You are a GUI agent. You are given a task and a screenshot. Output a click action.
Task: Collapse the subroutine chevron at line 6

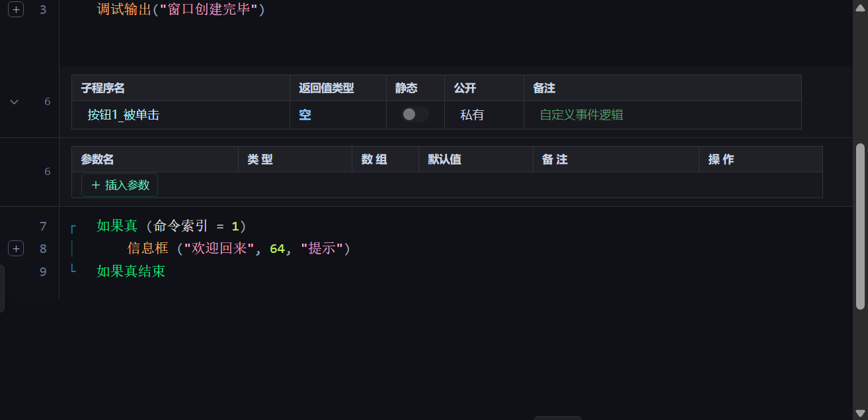coord(14,102)
